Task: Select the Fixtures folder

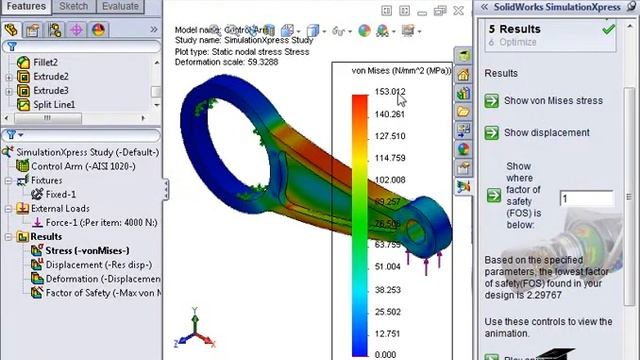Action: (47, 180)
